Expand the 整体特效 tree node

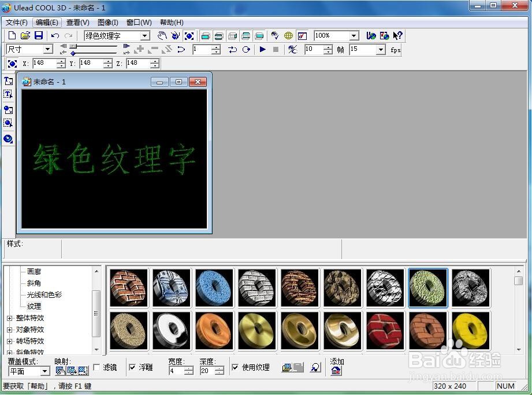[x=9, y=318]
